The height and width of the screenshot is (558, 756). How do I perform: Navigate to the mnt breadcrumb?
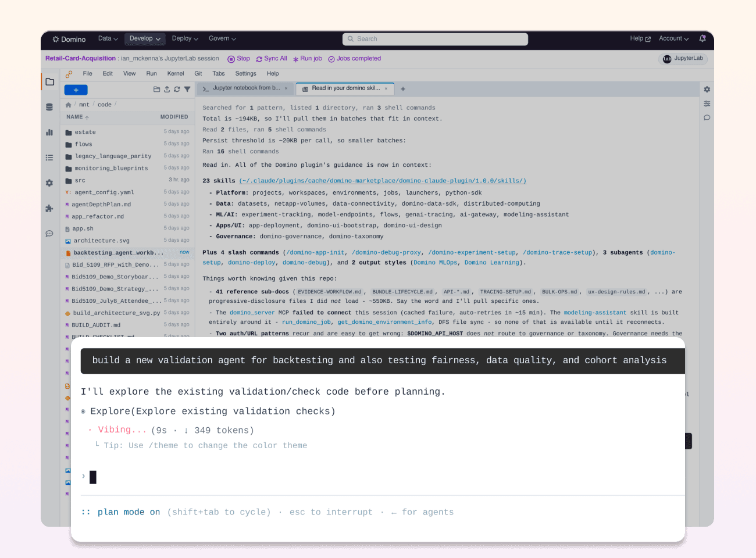(x=84, y=105)
